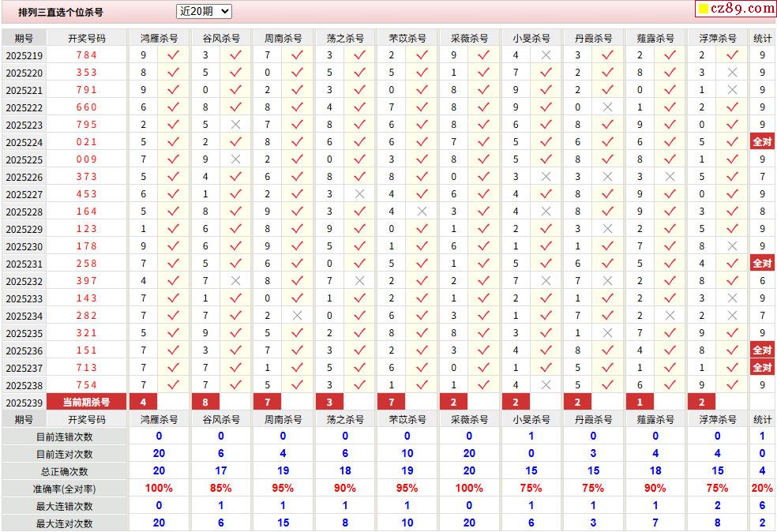Image resolution: width=777 pixels, height=532 pixels.
Task: Click the 85% accuracy value for 谷风
Action: click(x=220, y=489)
